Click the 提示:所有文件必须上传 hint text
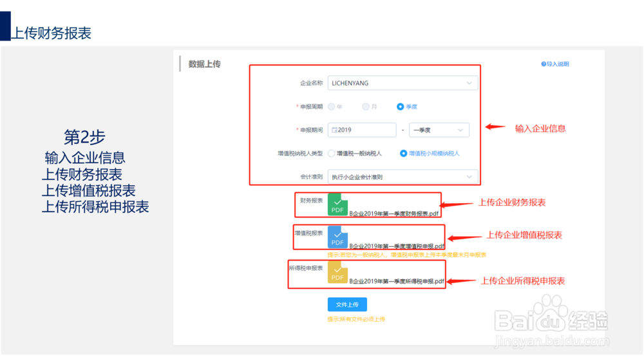 [x=356, y=319]
